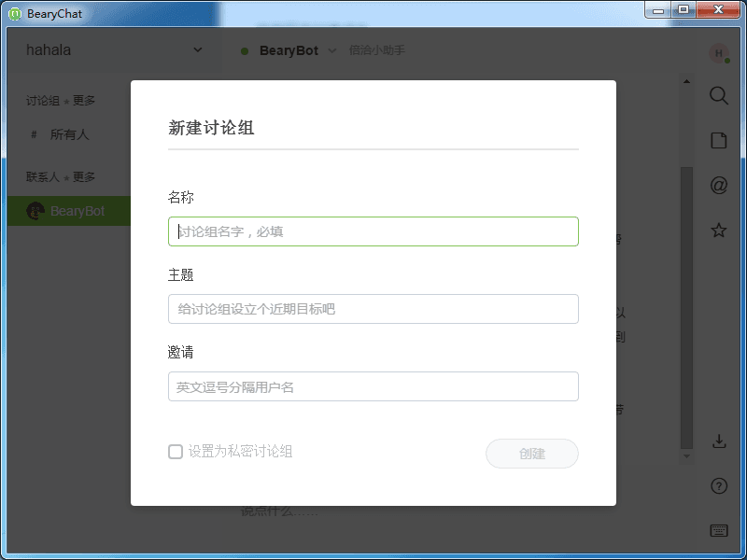Click the chat vertical scrollbar up arrow
747x560 pixels.
pos(687,82)
